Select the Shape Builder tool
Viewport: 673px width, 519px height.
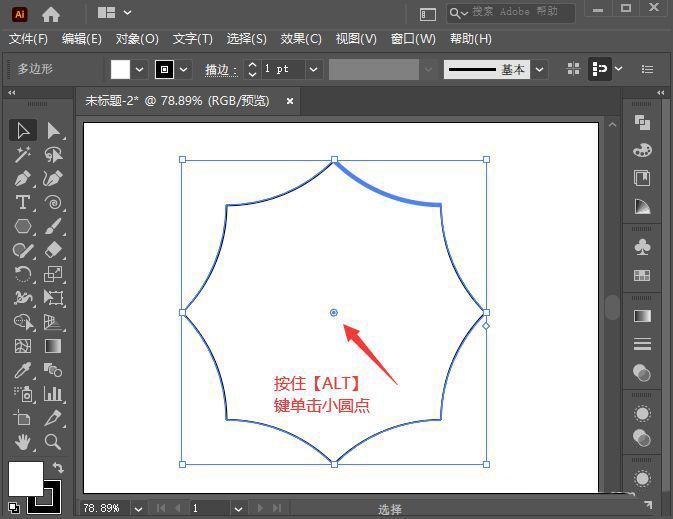click(x=23, y=322)
